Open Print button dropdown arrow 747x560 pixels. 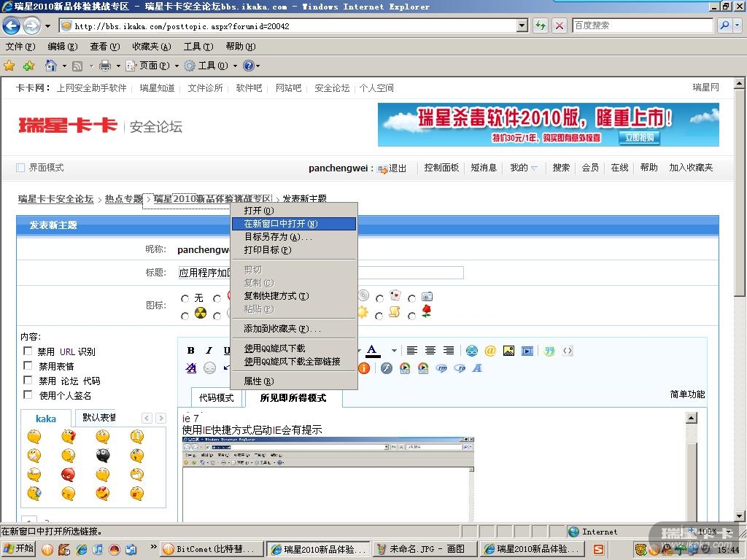coord(118,66)
